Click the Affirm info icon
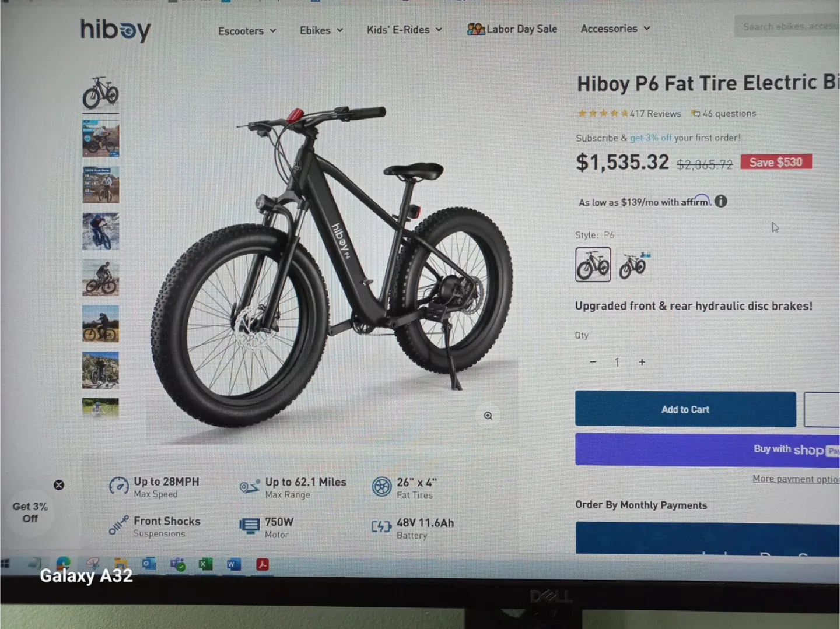This screenshot has height=629, width=840. coord(721,201)
